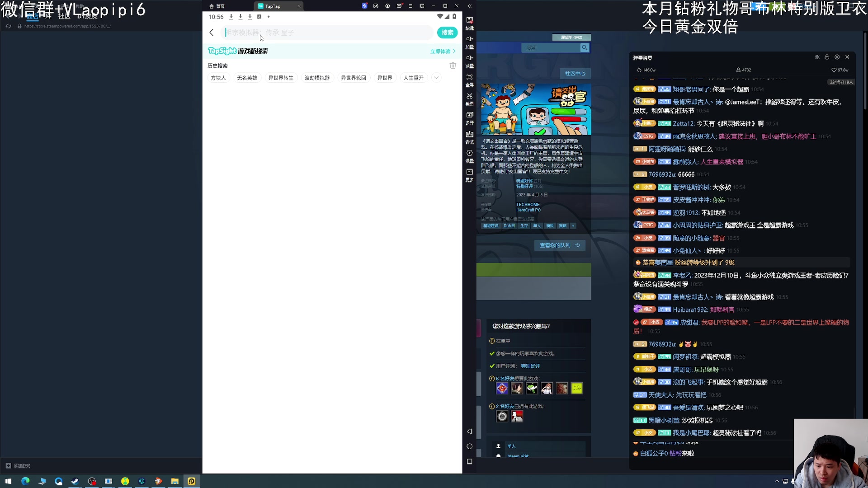Click the danmaku panel filter icon
Image resolution: width=868 pixels, height=488 pixels.
(817, 57)
